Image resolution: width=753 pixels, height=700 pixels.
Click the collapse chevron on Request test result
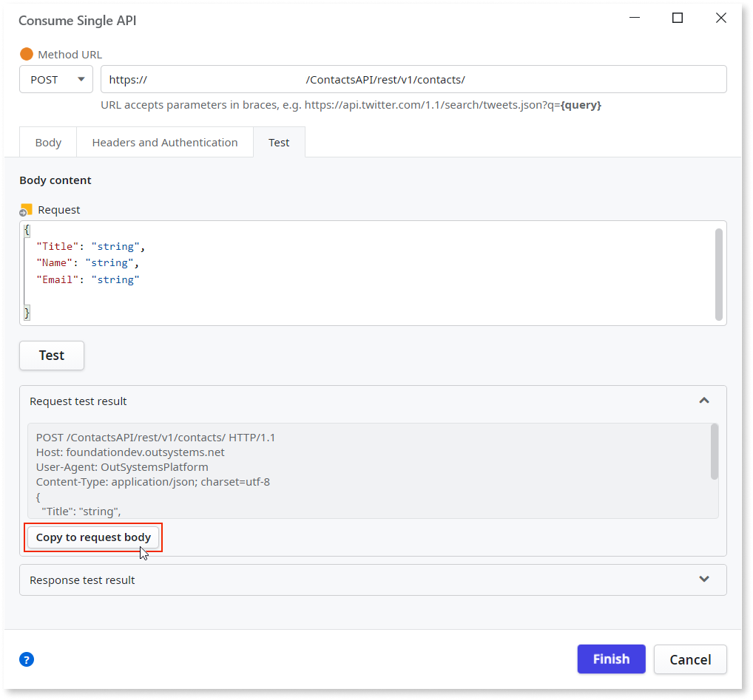click(x=704, y=400)
